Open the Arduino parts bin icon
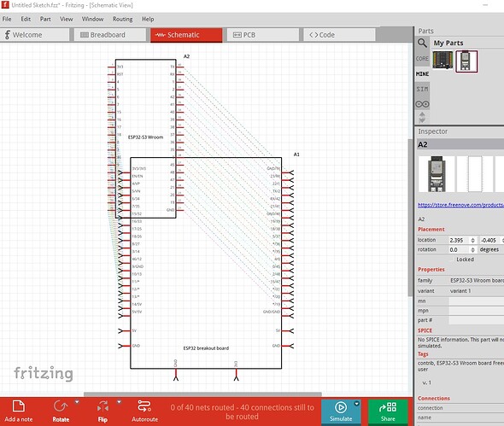This screenshot has width=504, height=426. pos(422,104)
